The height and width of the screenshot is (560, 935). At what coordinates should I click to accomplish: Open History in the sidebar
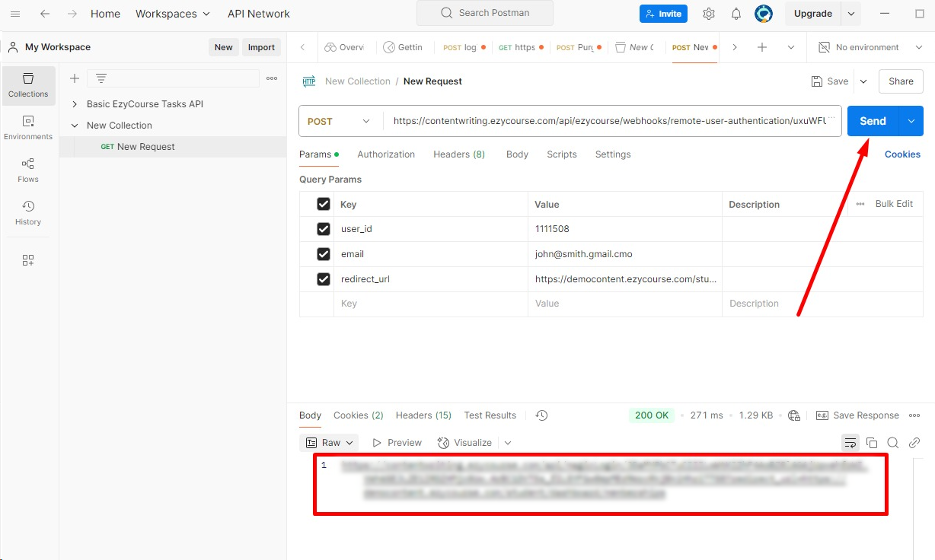[x=28, y=213]
